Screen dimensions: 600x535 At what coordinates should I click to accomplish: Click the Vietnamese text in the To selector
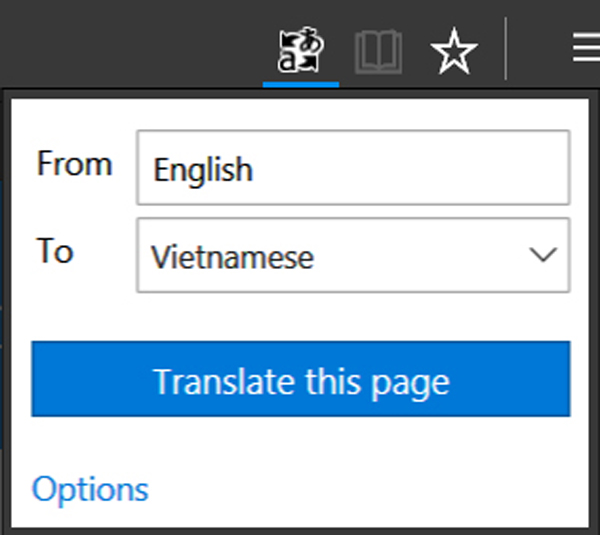[232, 257]
